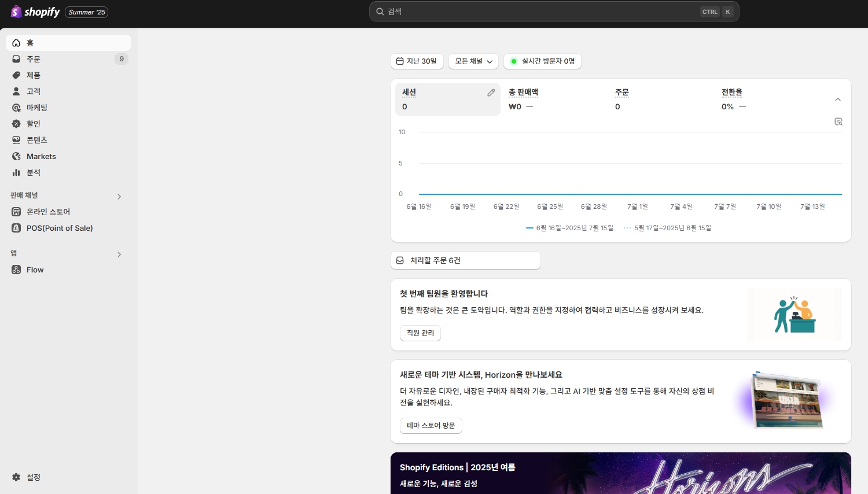Screen dimensions: 868x494
Task: Select 제품 in the navigation menu
Action: (x=34, y=75)
